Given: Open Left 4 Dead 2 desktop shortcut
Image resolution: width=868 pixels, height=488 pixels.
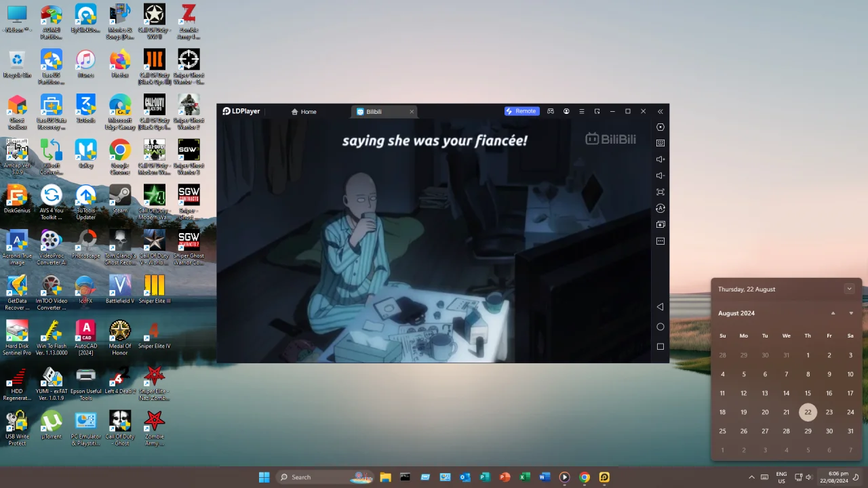Looking at the screenshot, I should [x=120, y=381].
